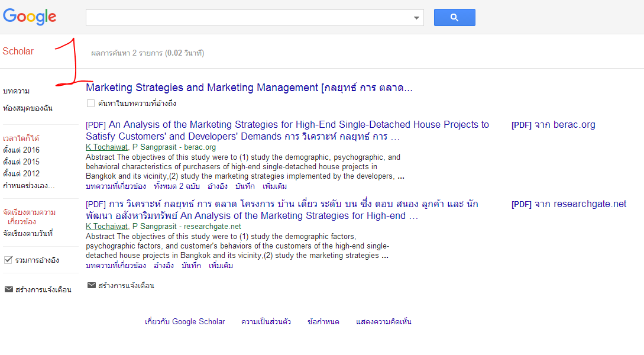Click K Tochaiwat author in berac.org result
The width and height of the screenshot is (644, 355).
(x=107, y=147)
